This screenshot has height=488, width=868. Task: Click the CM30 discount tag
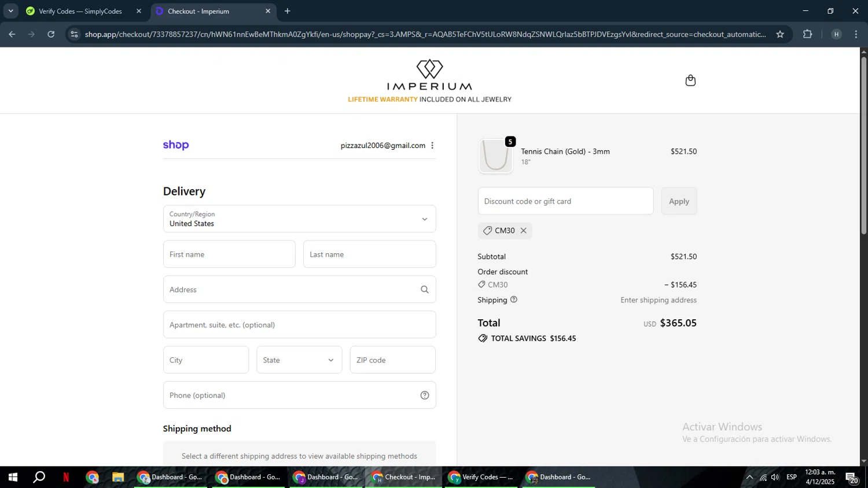click(x=505, y=231)
